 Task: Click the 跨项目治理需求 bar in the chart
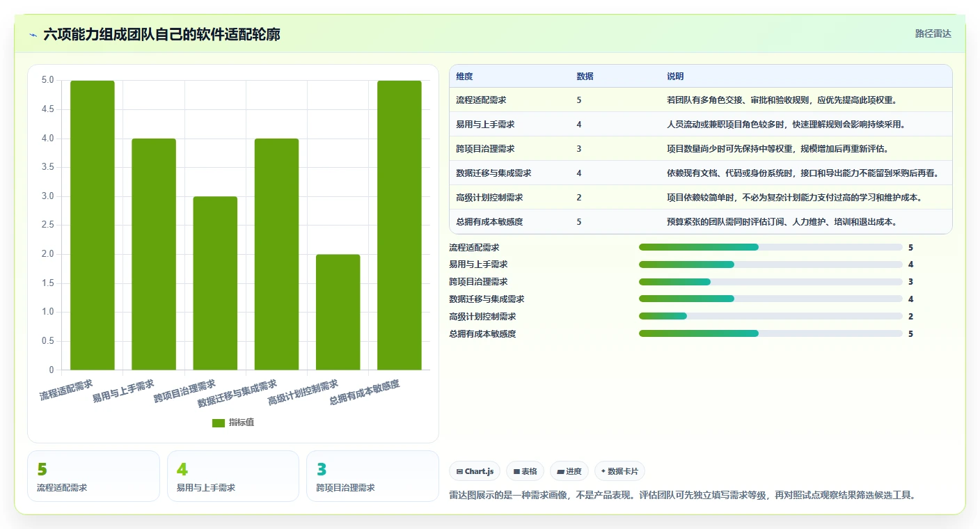pyautogui.click(x=215, y=283)
